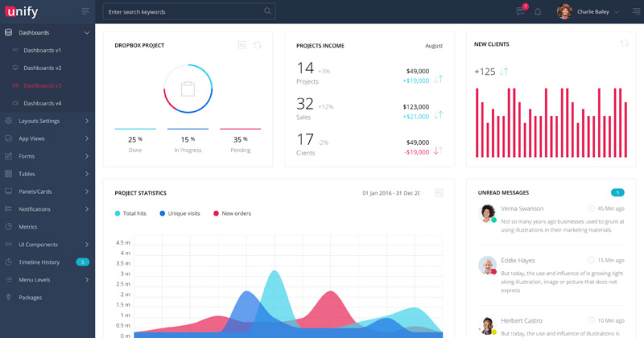Click the grid icon in Dropbox Project card
This screenshot has height=338, width=644.
tap(242, 45)
